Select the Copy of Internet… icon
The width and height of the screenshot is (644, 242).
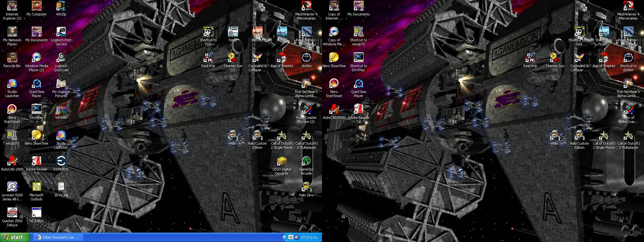pyautogui.click(x=334, y=11)
